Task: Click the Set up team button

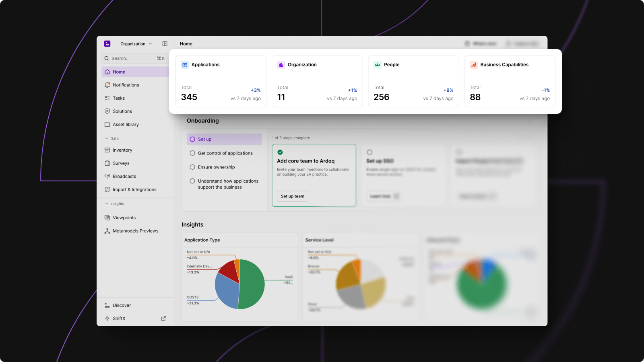Action: 293,196
